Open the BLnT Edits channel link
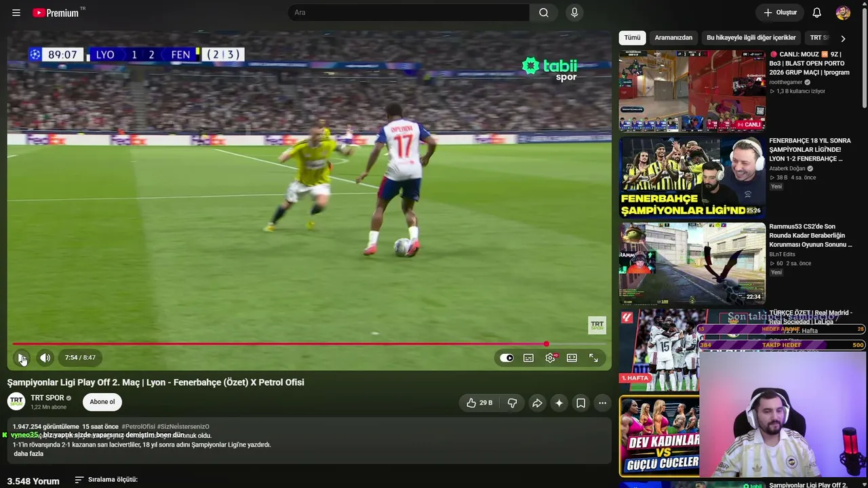Image resolution: width=868 pixels, height=488 pixels. pos(783,254)
